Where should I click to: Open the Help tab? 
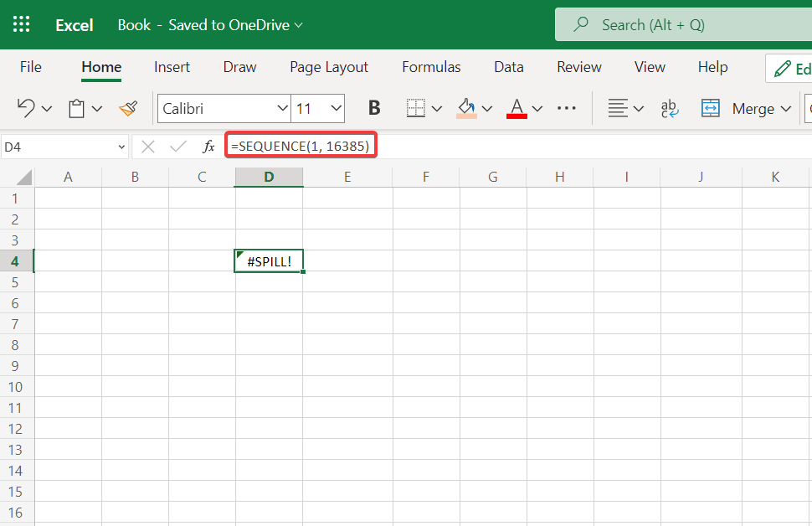[x=712, y=67]
